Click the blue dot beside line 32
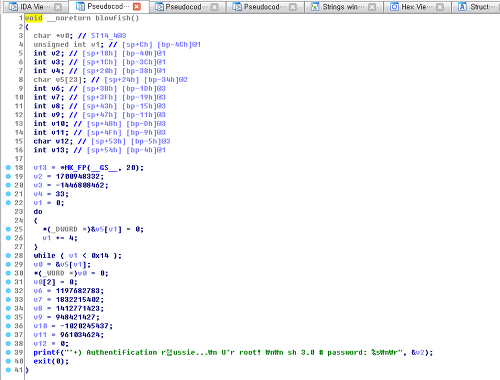The height and width of the screenshot is (380, 500). click(x=8, y=291)
